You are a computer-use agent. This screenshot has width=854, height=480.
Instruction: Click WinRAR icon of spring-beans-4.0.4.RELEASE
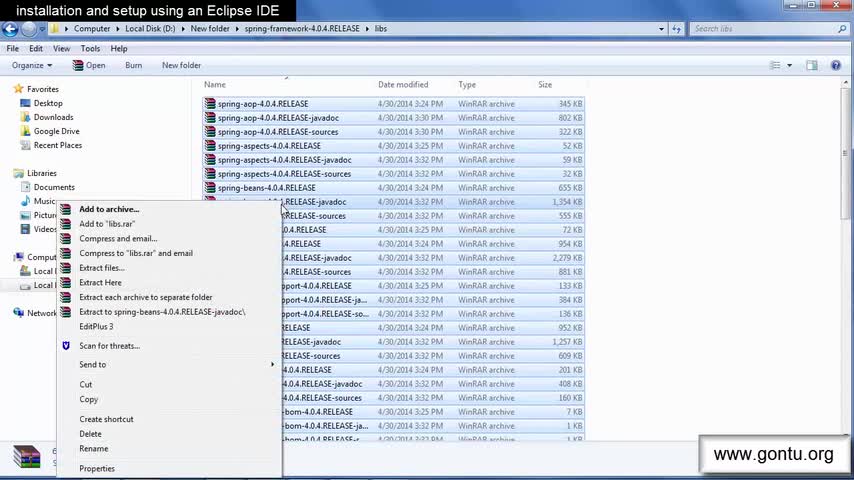click(x=210, y=188)
